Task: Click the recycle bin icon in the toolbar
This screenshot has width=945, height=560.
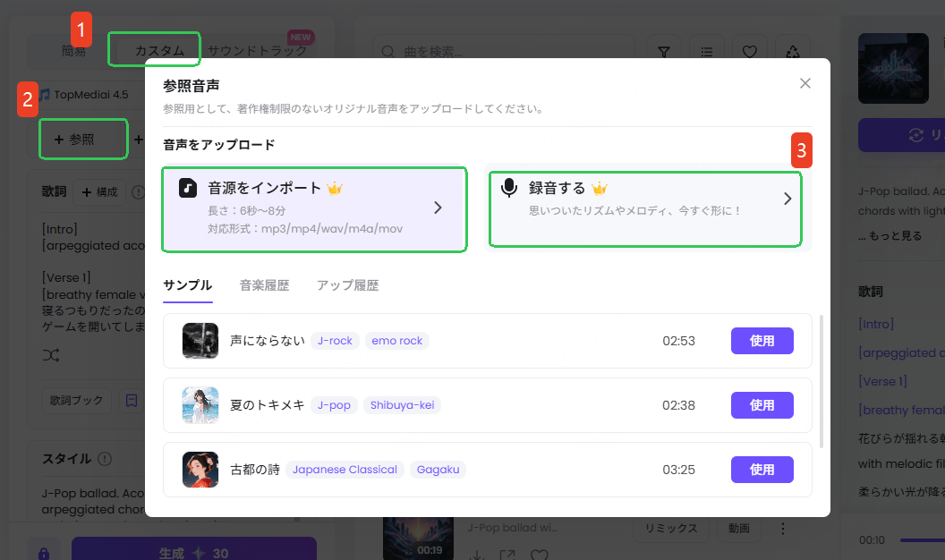Action: click(793, 52)
